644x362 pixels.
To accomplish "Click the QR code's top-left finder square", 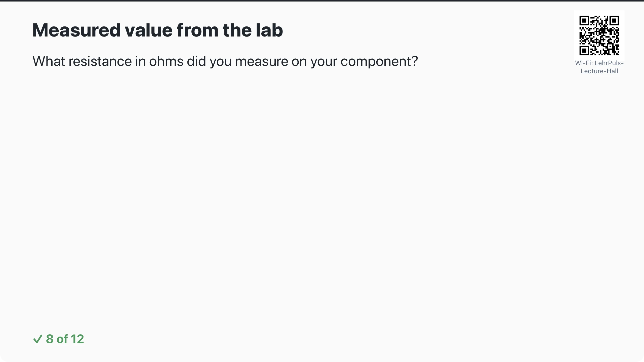I will [584, 20].
